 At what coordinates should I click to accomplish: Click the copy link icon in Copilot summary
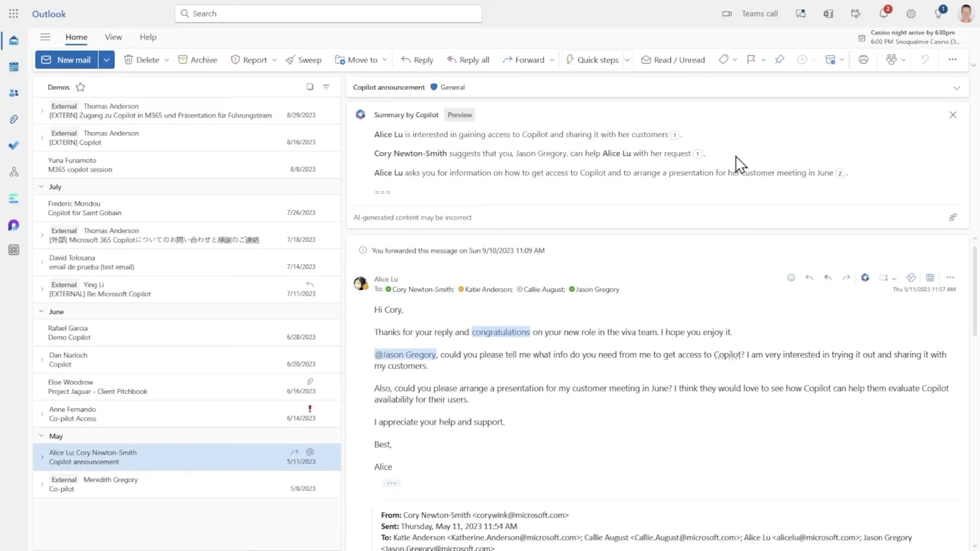(953, 217)
